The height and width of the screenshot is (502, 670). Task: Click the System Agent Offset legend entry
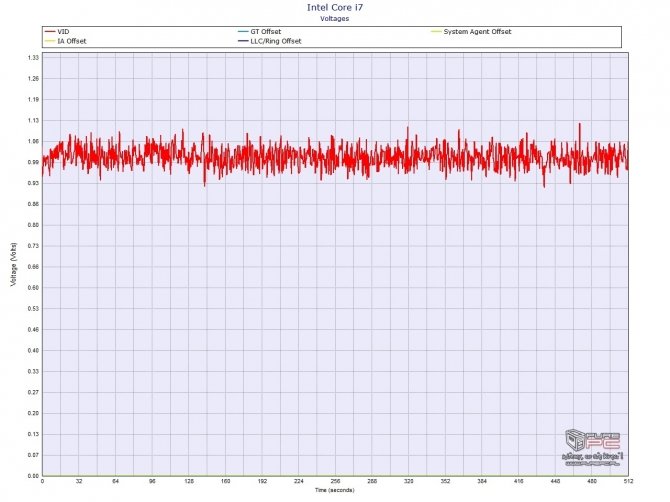click(x=471, y=32)
